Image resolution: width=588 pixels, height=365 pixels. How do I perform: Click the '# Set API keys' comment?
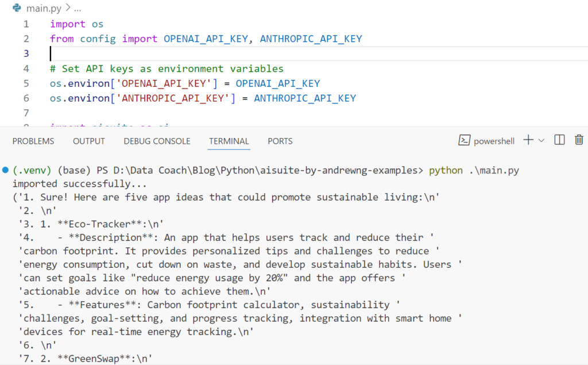click(167, 69)
